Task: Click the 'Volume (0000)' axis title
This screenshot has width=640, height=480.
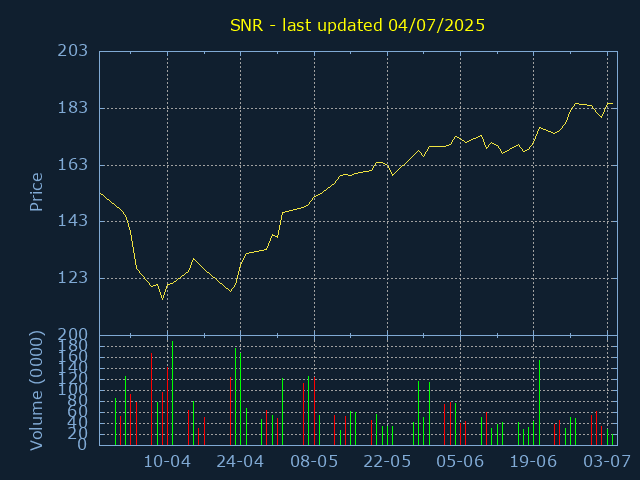Action: pos(36,391)
